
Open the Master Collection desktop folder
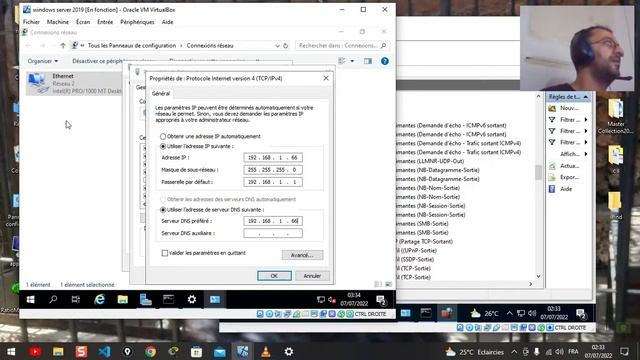(x=616, y=116)
